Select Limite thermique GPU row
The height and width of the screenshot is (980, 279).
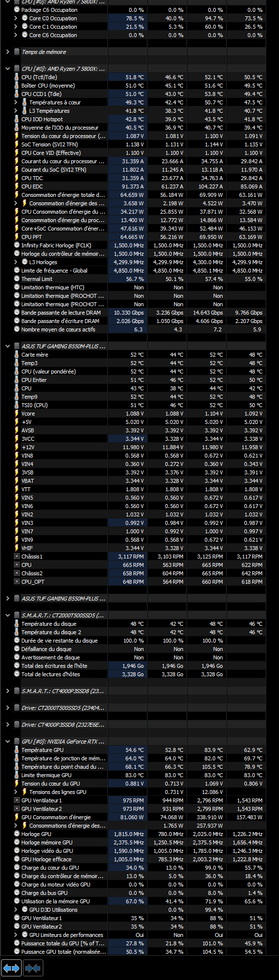coord(134,775)
